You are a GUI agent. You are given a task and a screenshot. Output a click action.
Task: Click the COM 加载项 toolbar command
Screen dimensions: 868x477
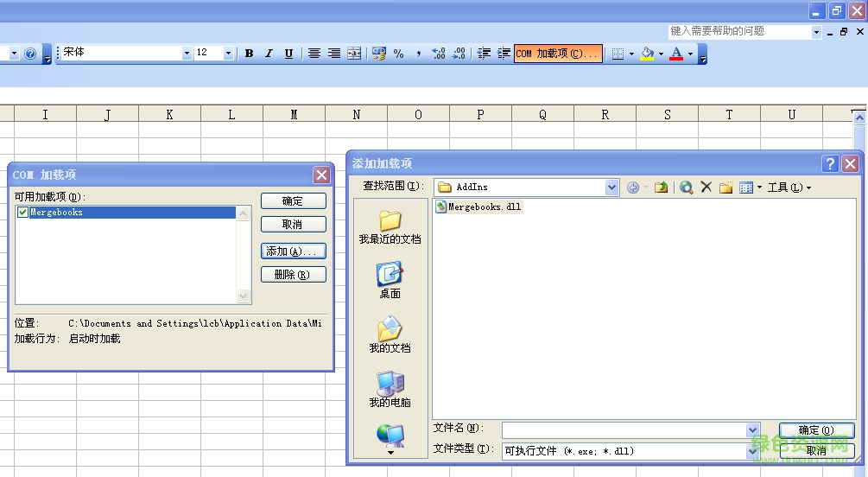pos(557,54)
